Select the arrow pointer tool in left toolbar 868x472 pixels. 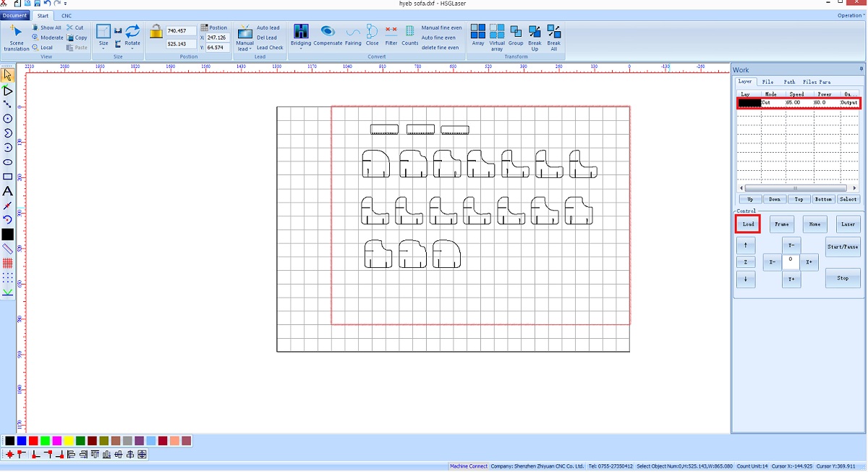click(x=7, y=75)
